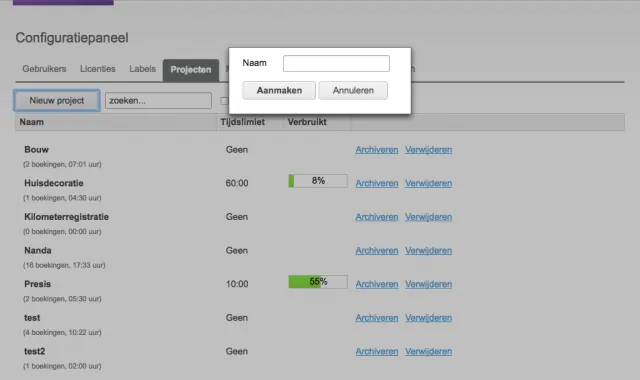
Task: Open the Gebruikers tab
Action: pyautogui.click(x=44, y=69)
